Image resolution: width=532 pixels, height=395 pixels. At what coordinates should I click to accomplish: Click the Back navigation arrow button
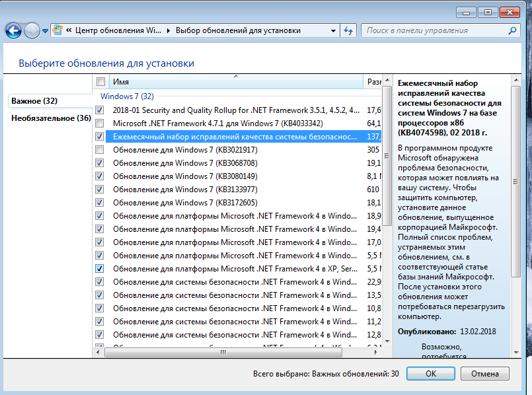click(x=13, y=30)
